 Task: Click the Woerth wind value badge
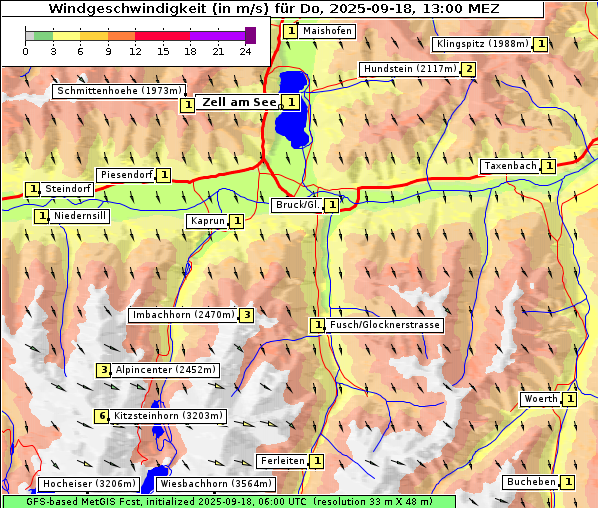pyautogui.click(x=570, y=399)
